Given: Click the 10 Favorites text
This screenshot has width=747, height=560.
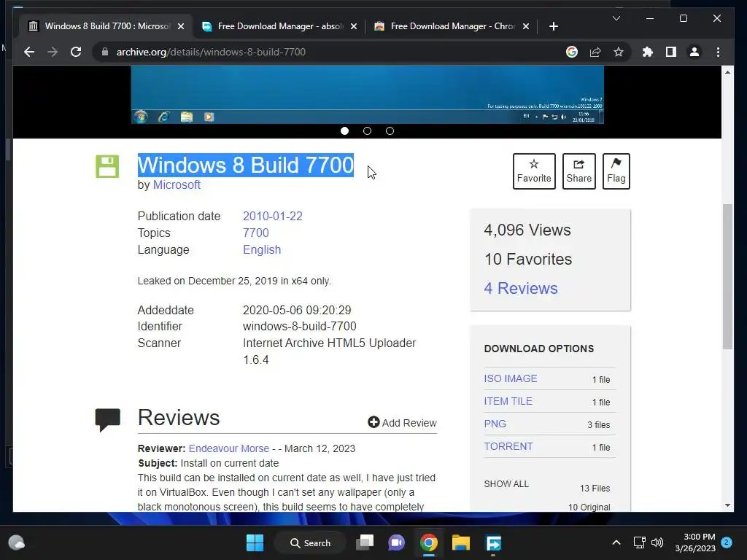Looking at the screenshot, I should 528,259.
